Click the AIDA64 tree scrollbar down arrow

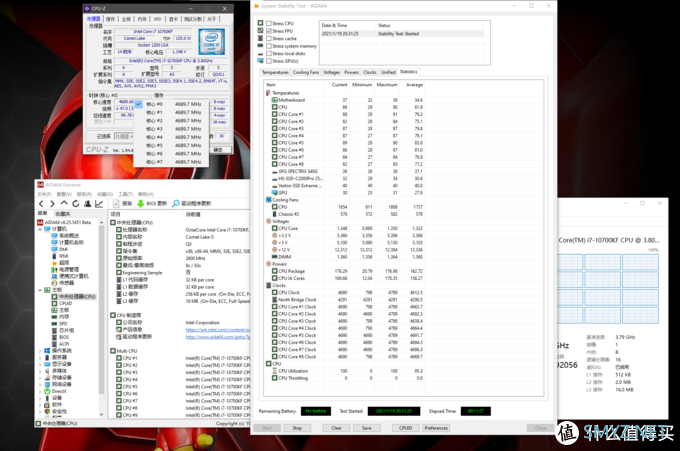pos(101,415)
